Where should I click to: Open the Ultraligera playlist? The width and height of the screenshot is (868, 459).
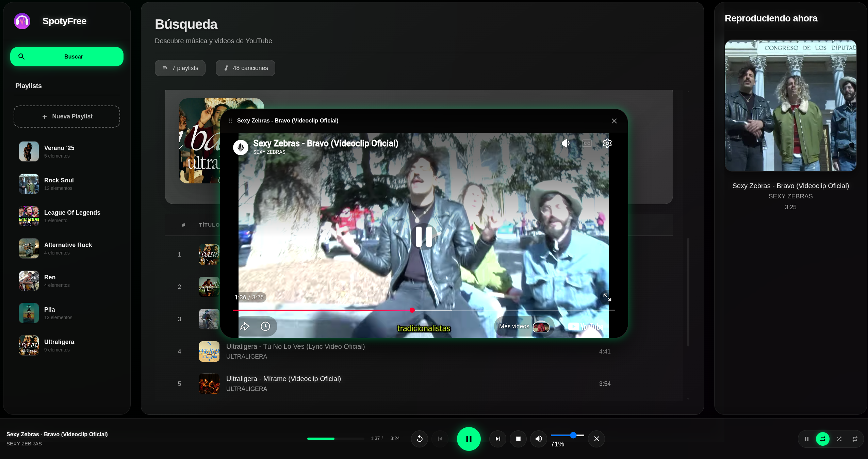pos(67,345)
